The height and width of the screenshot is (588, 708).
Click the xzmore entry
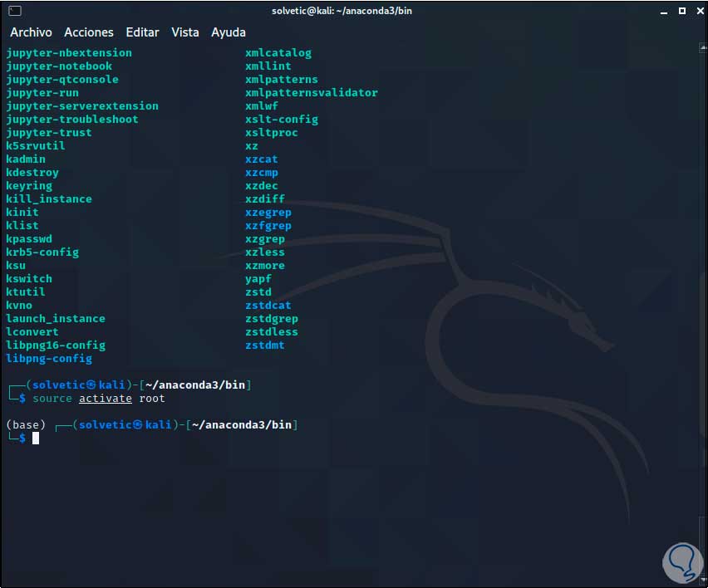265,265
